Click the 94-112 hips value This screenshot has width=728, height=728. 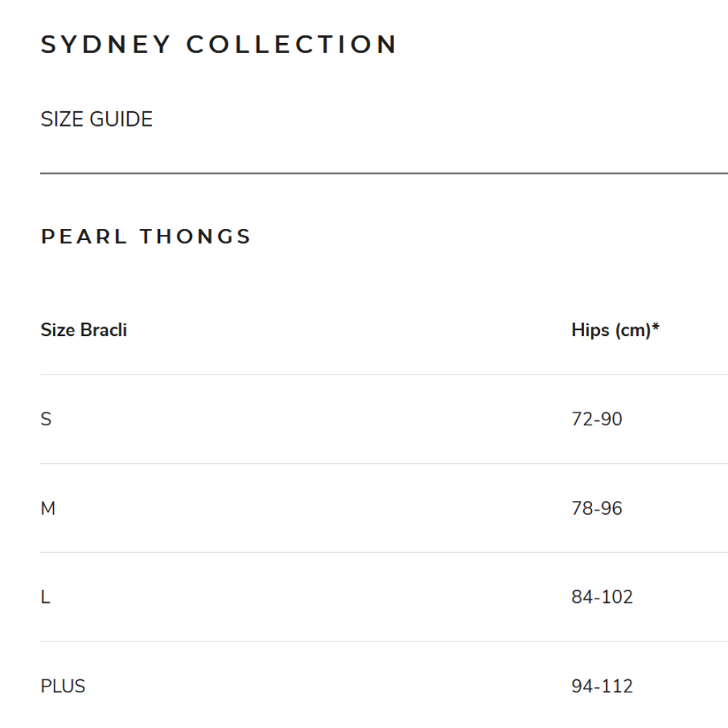[602, 687]
